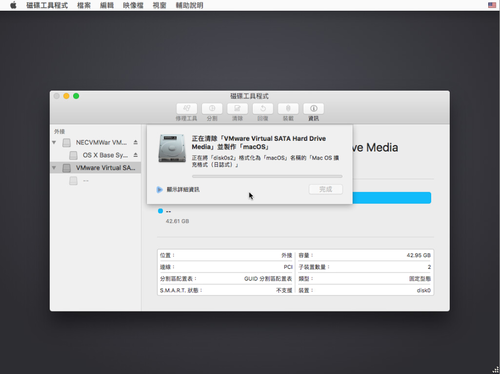Image resolution: width=500 pixels, height=374 pixels.
Task: Eject the NECVMWar VM... disk
Action: (x=136, y=142)
